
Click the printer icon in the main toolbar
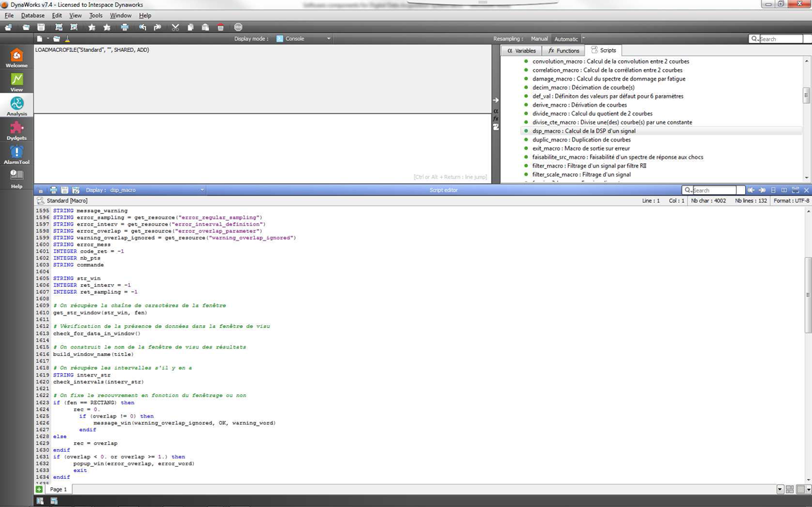[124, 27]
